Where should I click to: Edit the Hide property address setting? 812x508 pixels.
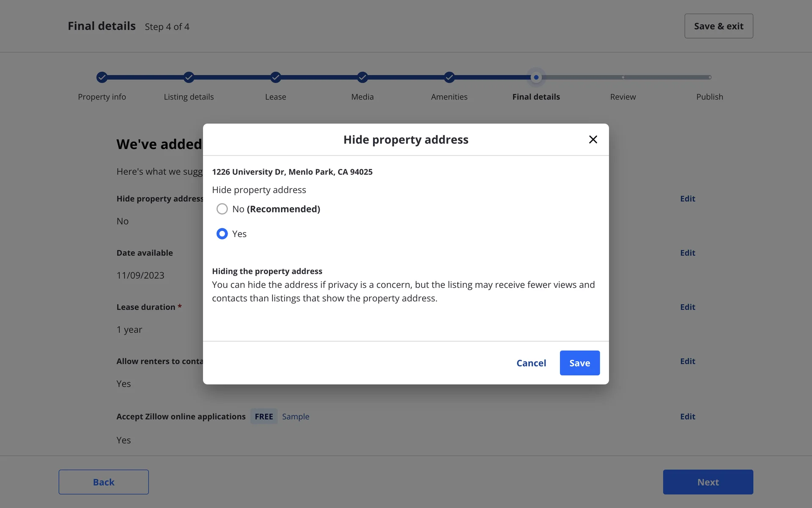point(687,199)
